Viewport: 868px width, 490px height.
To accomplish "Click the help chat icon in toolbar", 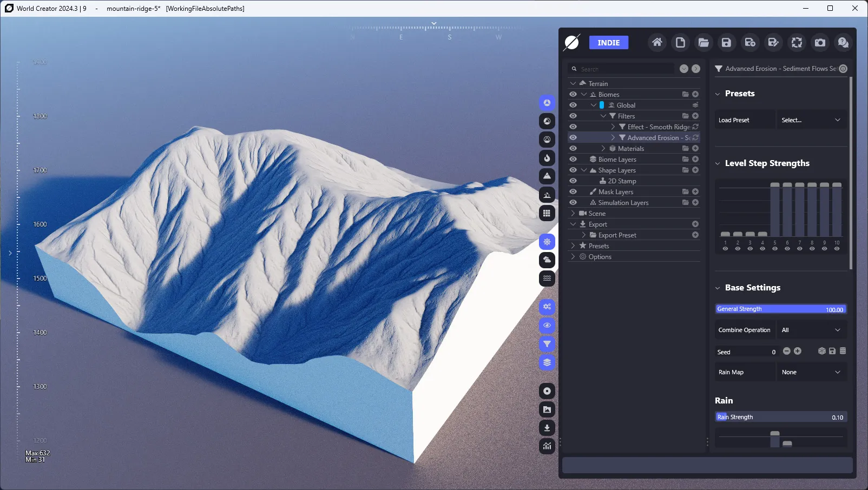I will pyautogui.click(x=843, y=42).
